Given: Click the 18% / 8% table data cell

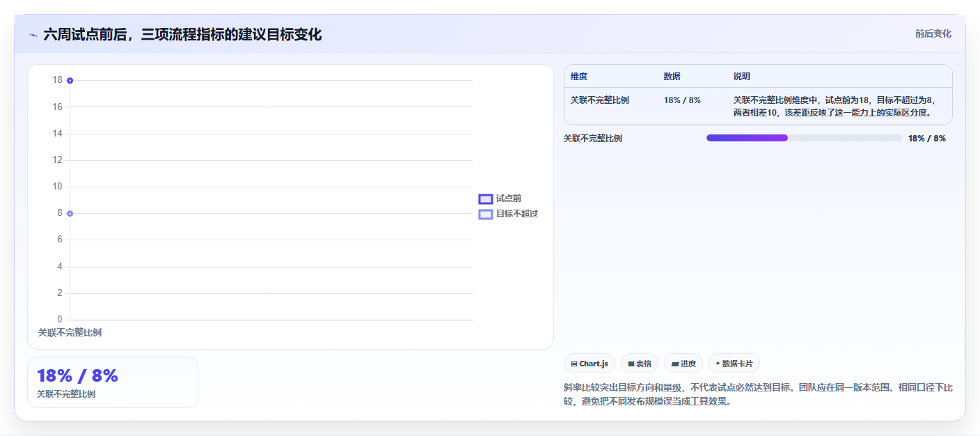Looking at the screenshot, I should tap(682, 100).
